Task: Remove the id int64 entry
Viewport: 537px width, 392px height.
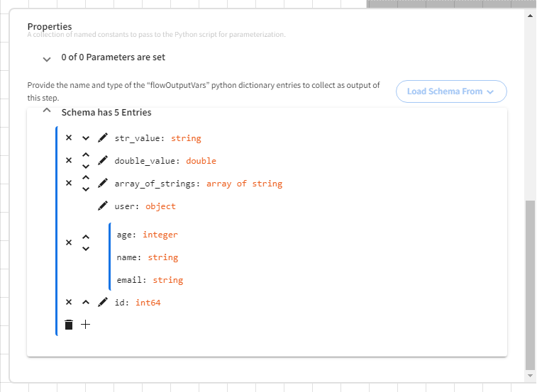Action: (x=69, y=302)
